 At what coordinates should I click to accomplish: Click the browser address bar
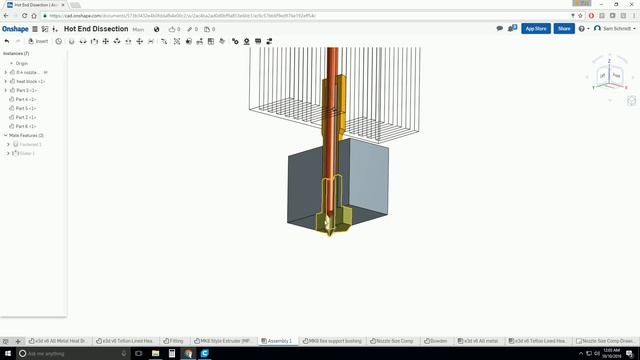pyautogui.click(x=310, y=16)
